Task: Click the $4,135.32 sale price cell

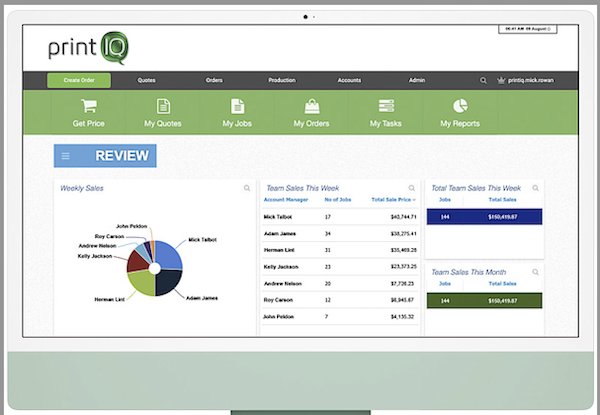Action: 402,317
